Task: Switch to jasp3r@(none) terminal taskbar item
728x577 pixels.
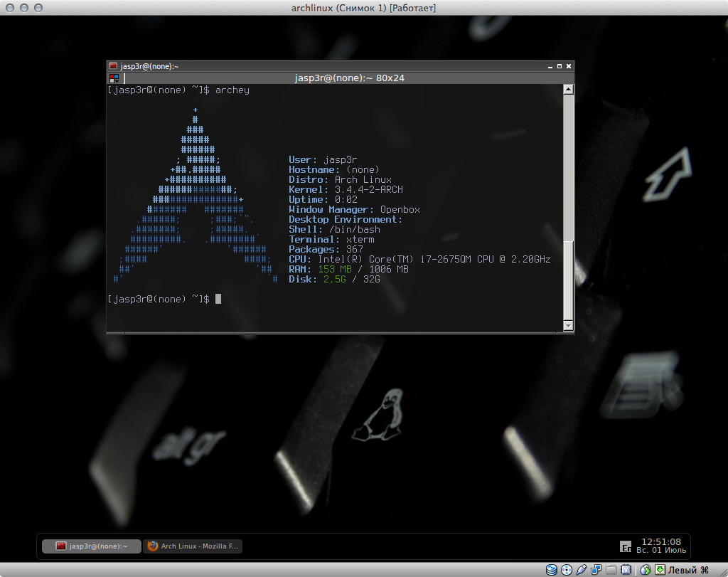Action: point(91,546)
